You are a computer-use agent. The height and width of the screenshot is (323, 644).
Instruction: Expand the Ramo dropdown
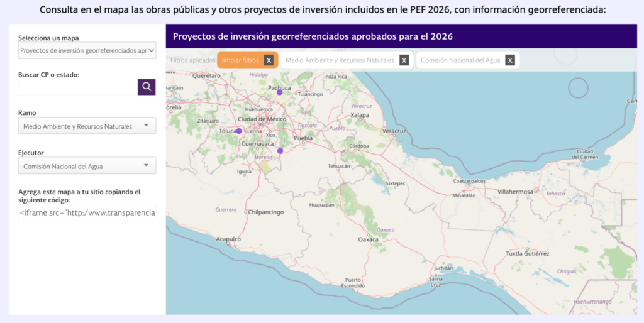tap(87, 126)
